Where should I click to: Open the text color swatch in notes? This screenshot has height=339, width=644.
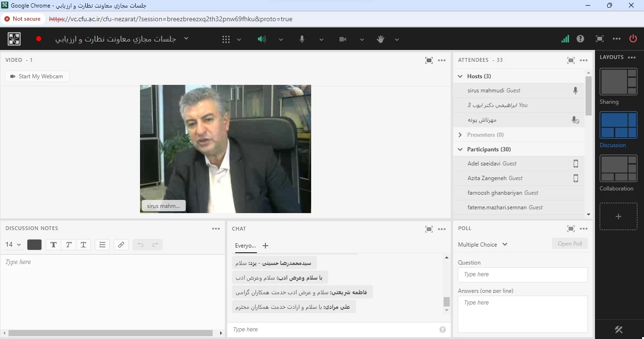click(34, 245)
